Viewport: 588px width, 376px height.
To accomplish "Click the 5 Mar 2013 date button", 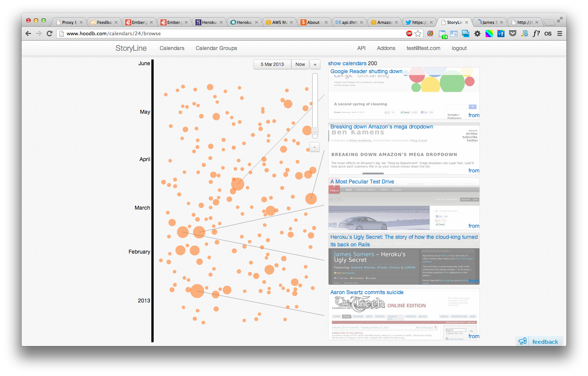I will 272,64.
